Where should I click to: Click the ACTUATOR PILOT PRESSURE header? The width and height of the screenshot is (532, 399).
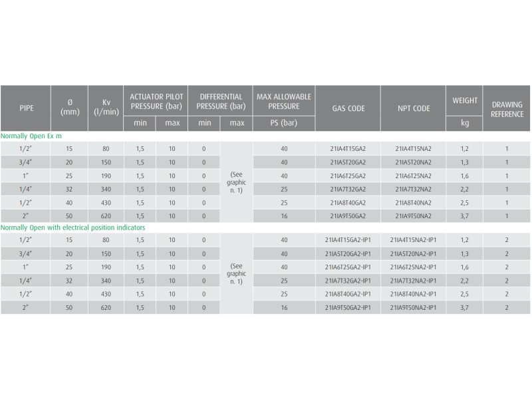[156, 101]
